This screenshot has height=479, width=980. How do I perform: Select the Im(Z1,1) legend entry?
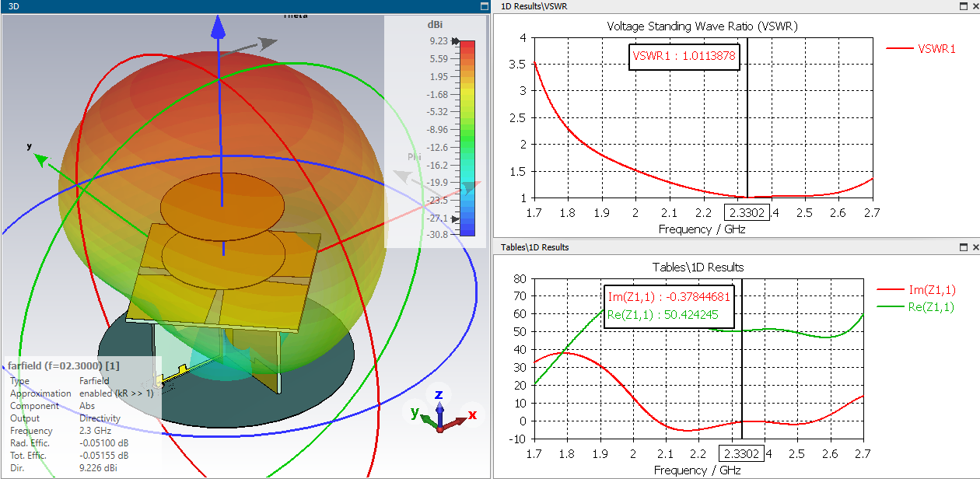pos(916,290)
